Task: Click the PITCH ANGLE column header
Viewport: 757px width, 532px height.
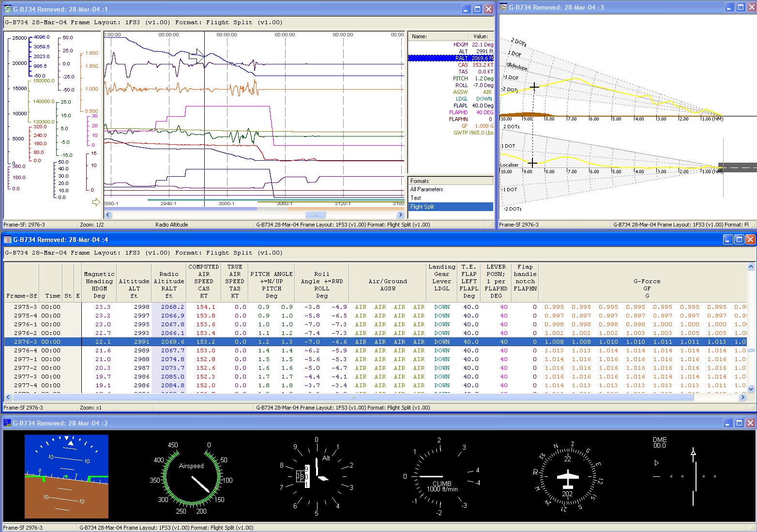Action: coord(272,282)
